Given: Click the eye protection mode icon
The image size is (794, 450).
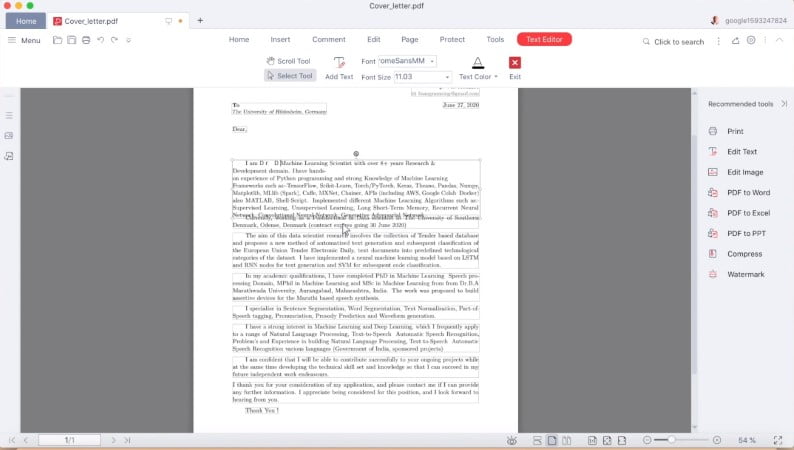Looking at the screenshot, I should pos(512,441).
